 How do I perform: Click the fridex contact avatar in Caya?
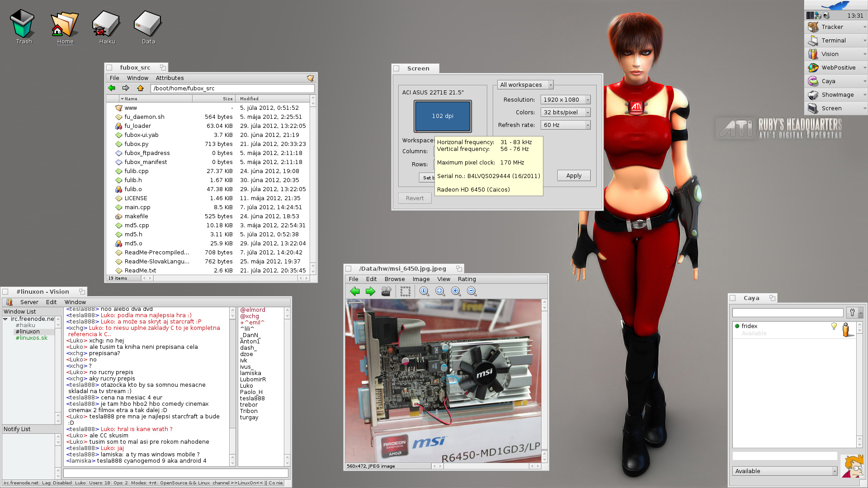tap(846, 329)
